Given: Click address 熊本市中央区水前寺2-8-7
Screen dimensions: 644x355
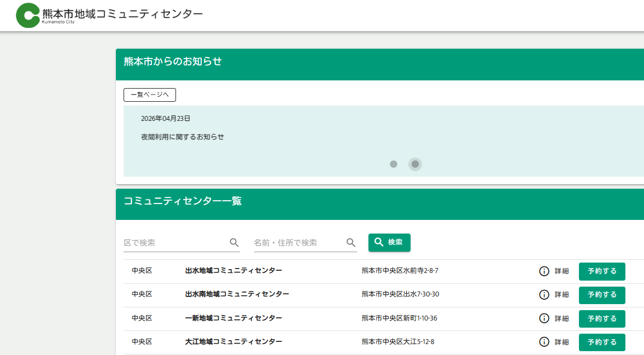Looking at the screenshot, I should click(x=400, y=271).
